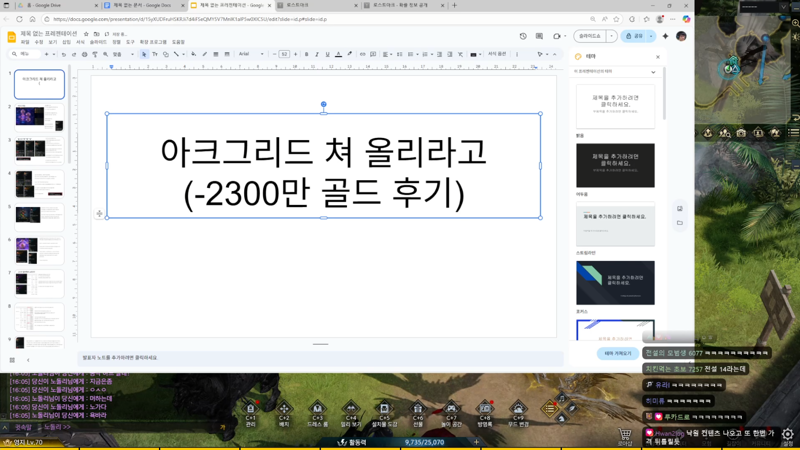Toggle bold formatting
800x450 pixels.
(x=306, y=54)
